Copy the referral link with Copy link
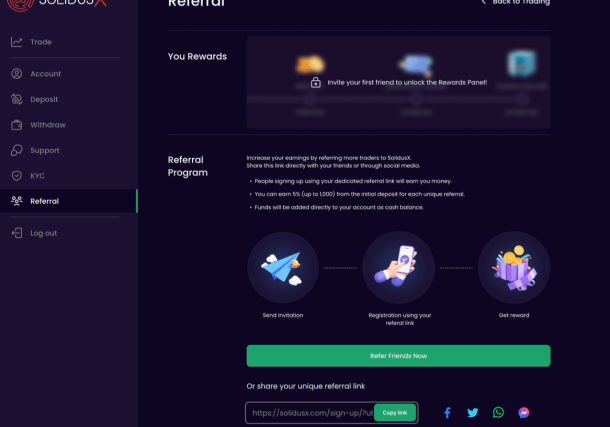 coord(395,413)
